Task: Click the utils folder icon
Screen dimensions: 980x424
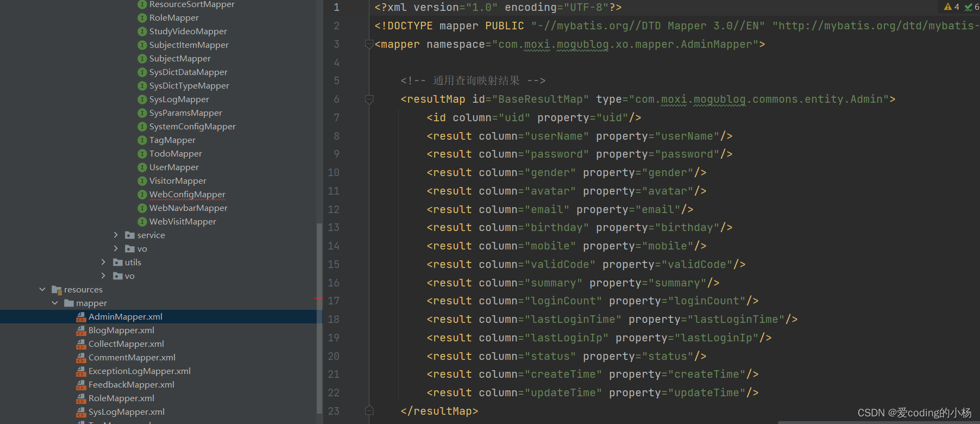Action: tap(118, 263)
